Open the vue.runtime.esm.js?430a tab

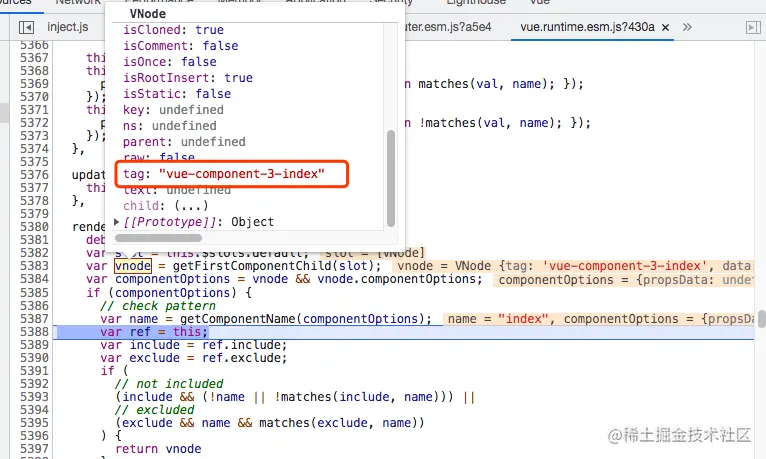coord(587,27)
